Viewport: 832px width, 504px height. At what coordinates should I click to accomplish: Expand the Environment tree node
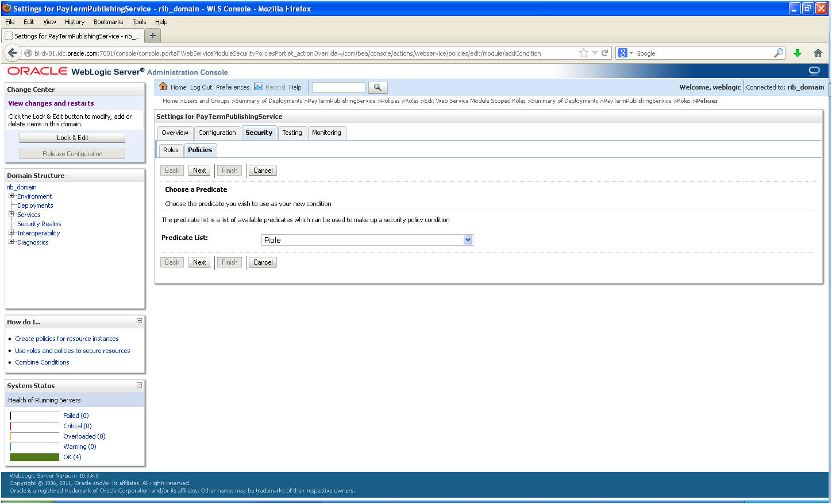pos(11,196)
